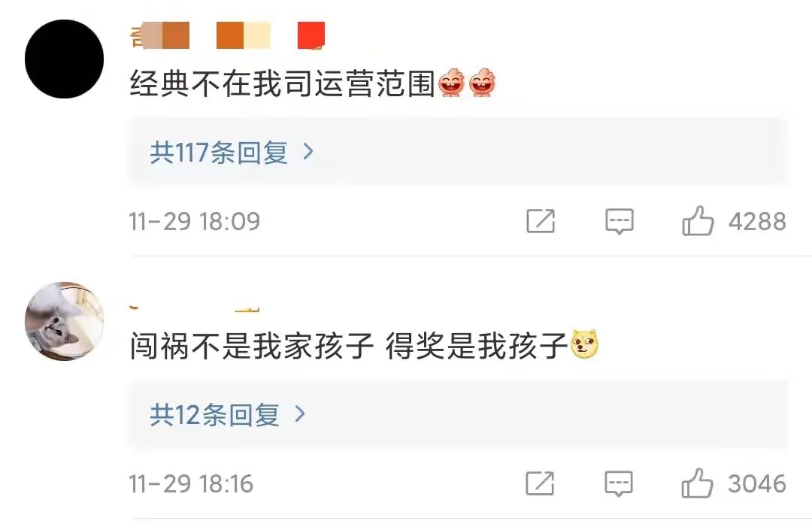The image size is (812, 524).
Task: Click the doge emoji in second comment
Action: click(585, 344)
